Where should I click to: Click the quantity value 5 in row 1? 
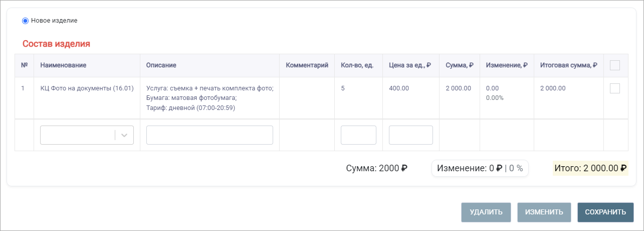point(343,88)
